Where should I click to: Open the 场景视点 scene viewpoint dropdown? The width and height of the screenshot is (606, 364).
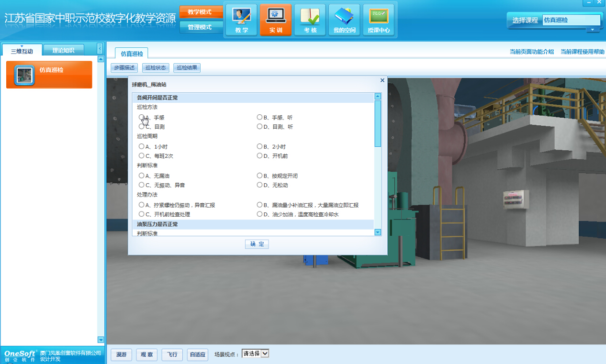point(256,353)
